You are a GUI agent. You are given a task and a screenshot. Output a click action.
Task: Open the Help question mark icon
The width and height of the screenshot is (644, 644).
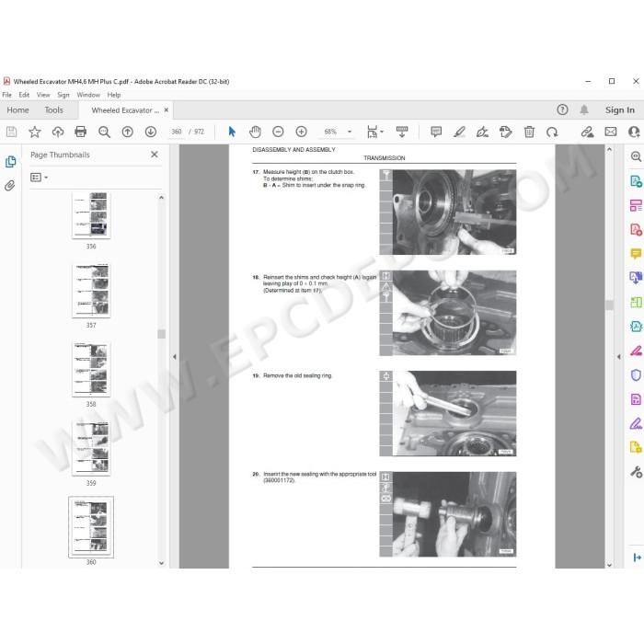point(562,109)
